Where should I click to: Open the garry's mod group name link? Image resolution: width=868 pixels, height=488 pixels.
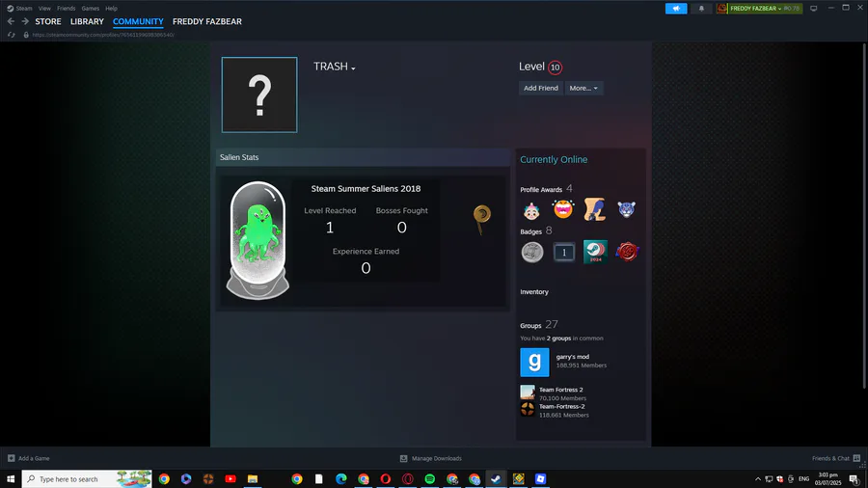pos(572,357)
